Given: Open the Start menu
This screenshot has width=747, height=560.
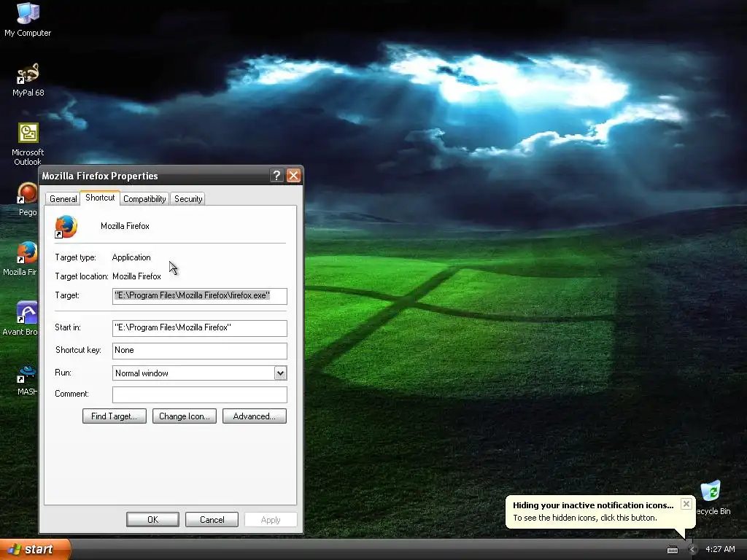Looking at the screenshot, I should coord(35,549).
